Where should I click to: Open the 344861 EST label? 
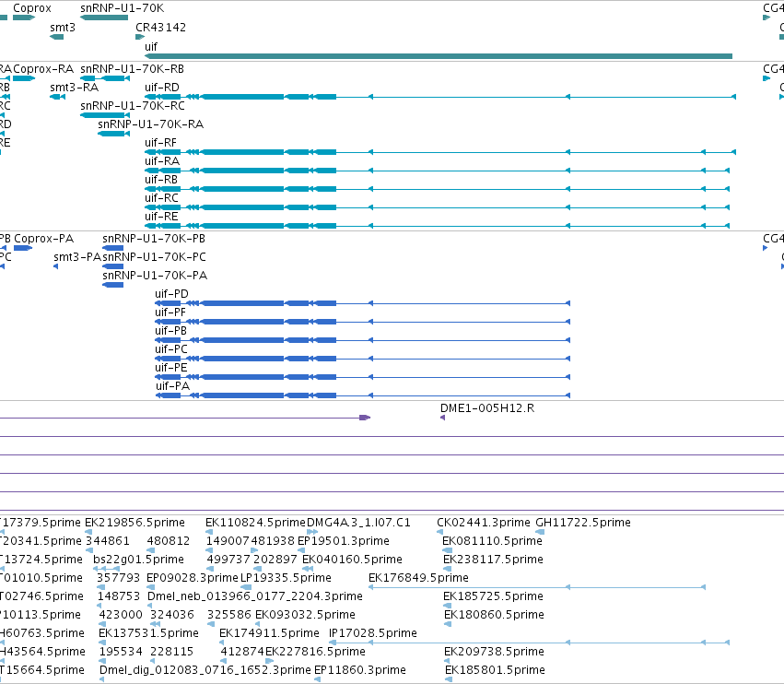[x=108, y=541]
